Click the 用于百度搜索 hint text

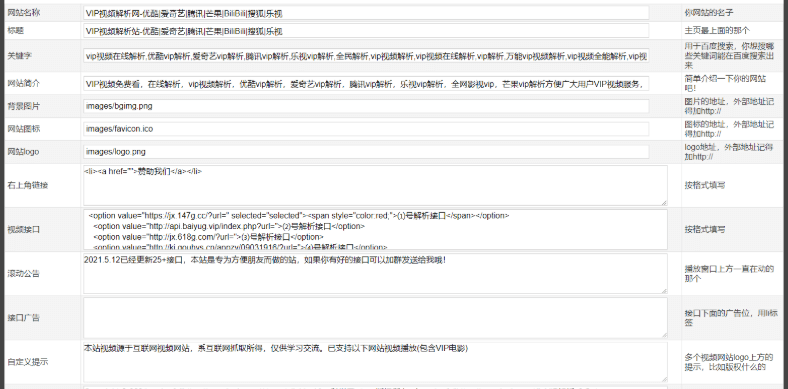729,56
